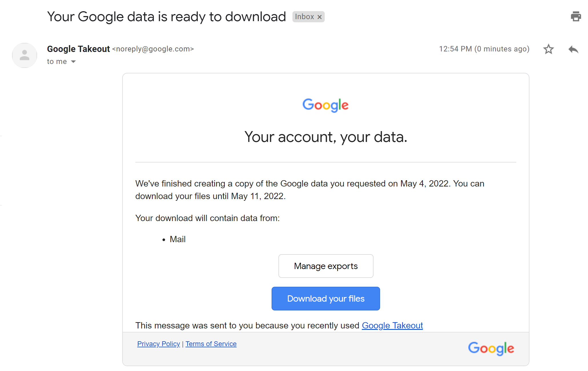Click Download your files button

point(326,298)
